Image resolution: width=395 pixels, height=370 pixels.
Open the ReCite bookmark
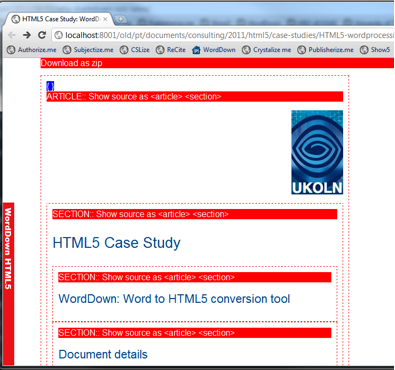(171, 50)
